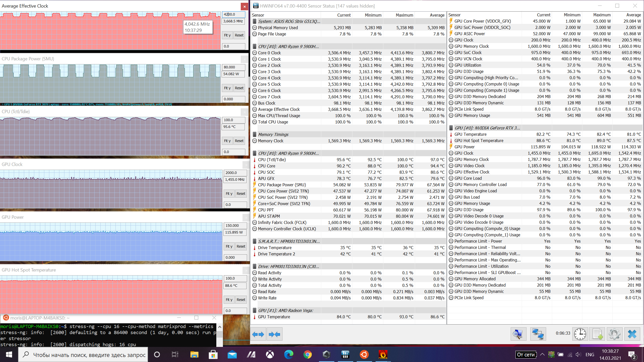Click the Current column header in left sensor pane
644x362 pixels.
337,15
